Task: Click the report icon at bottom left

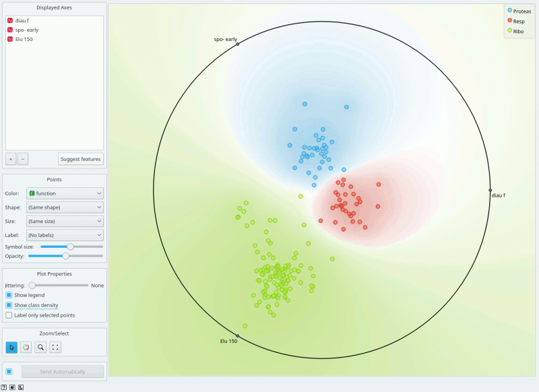Action: point(20,387)
